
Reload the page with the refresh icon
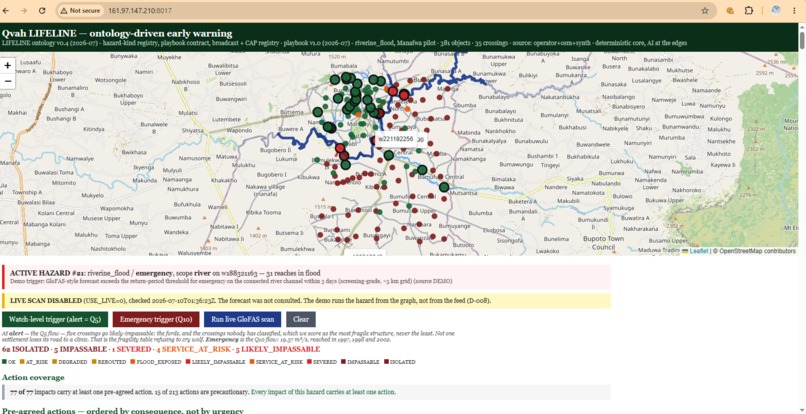coord(42,10)
